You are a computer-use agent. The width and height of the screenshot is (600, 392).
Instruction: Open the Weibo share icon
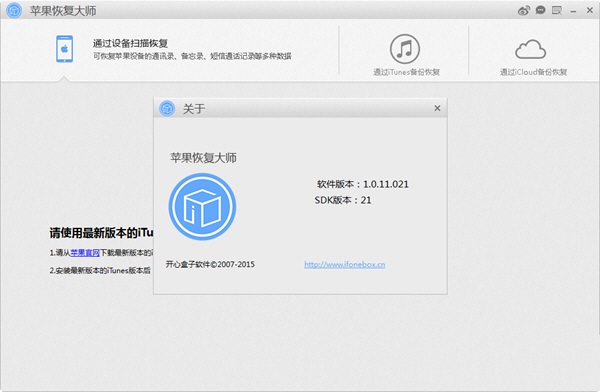pyautogui.click(x=524, y=10)
